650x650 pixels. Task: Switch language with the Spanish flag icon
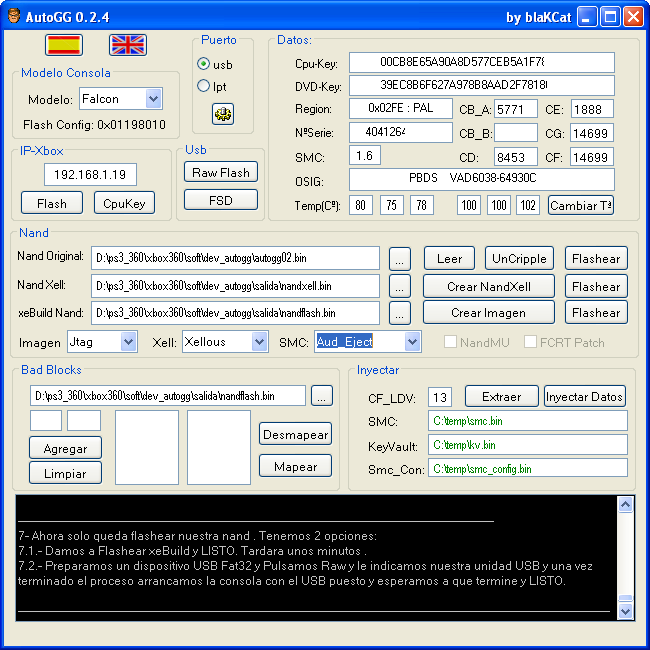coord(64,45)
